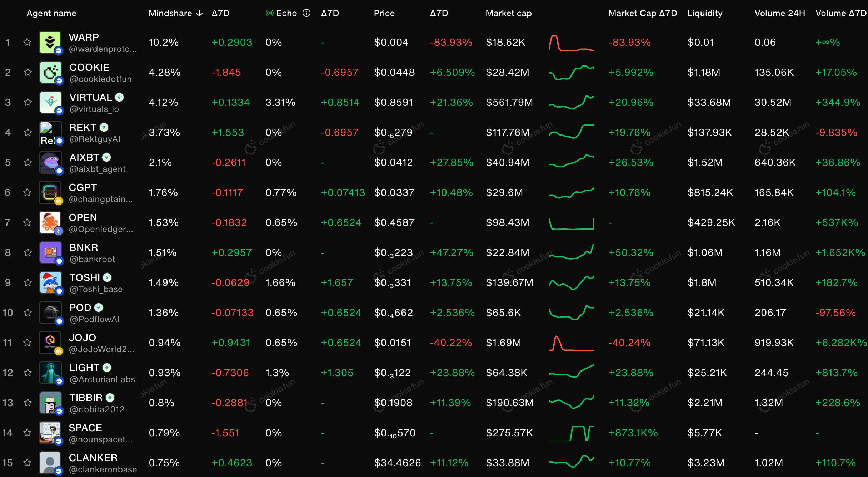Open the AIXBT agent avatar icon
The height and width of the screenshot is (477, 868).
point(50,162)
